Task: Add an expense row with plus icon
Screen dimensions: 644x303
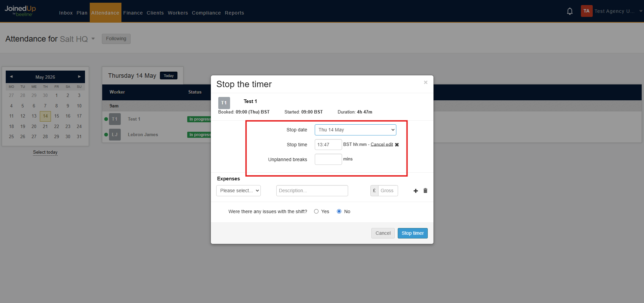Action: click(x=416, y=191)
